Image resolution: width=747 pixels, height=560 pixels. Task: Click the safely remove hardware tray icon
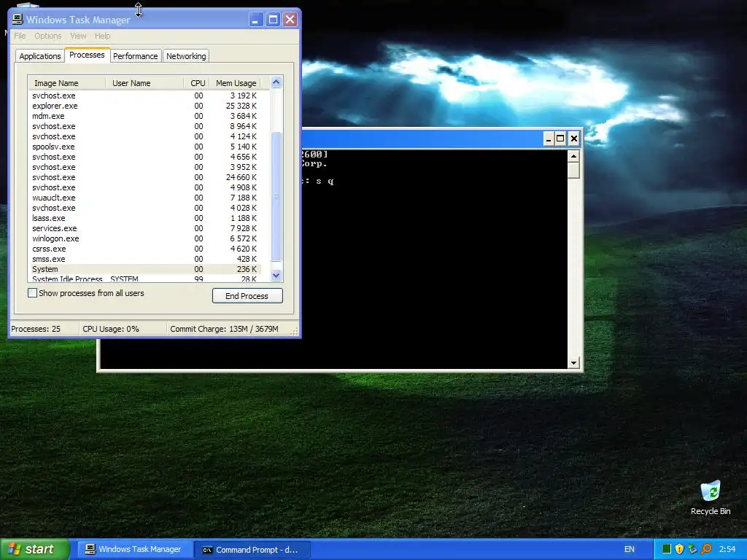693,549
